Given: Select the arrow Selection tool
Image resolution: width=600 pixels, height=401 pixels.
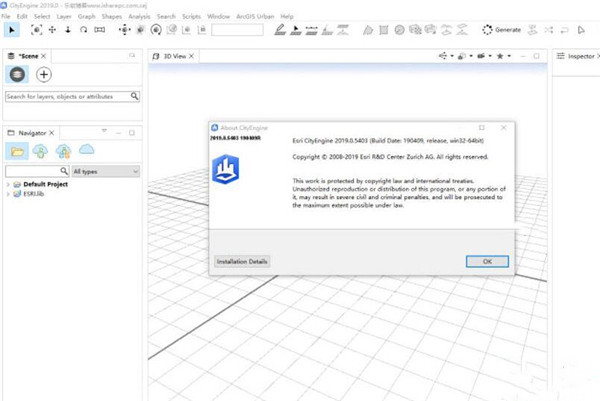Looking at the screenshot, I should pos(12,30).
